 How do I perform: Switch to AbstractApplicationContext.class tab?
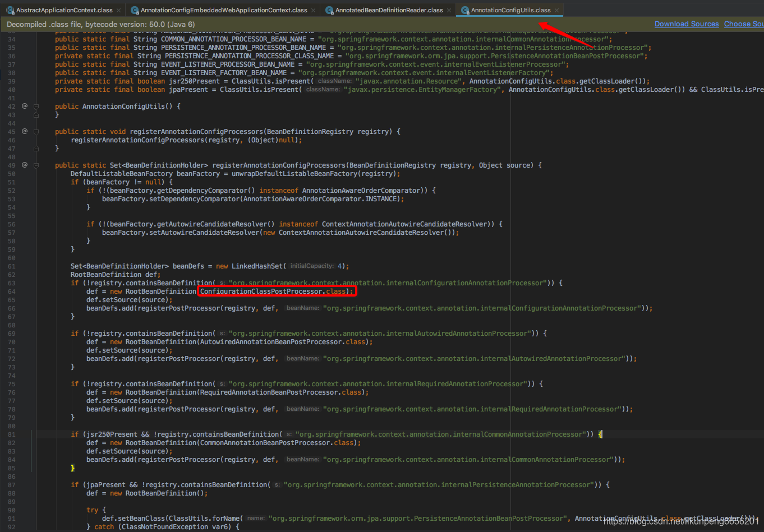[64, 10]
